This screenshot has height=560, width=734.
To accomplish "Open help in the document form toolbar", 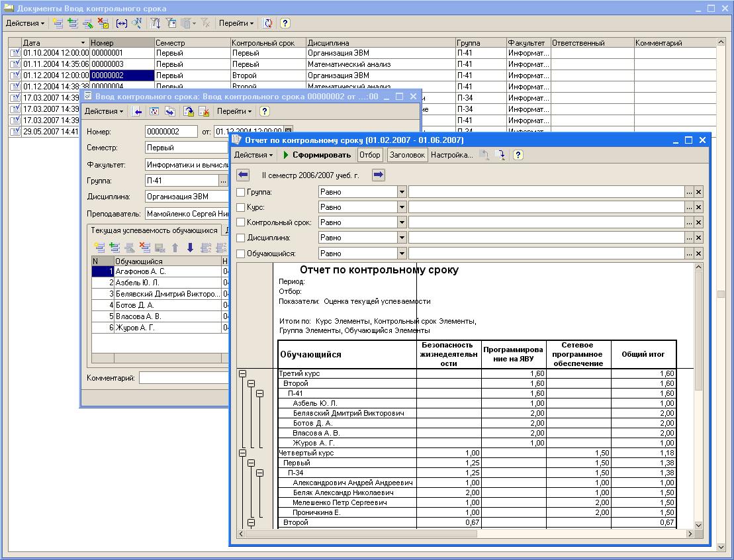I will [x=265, y=111].
